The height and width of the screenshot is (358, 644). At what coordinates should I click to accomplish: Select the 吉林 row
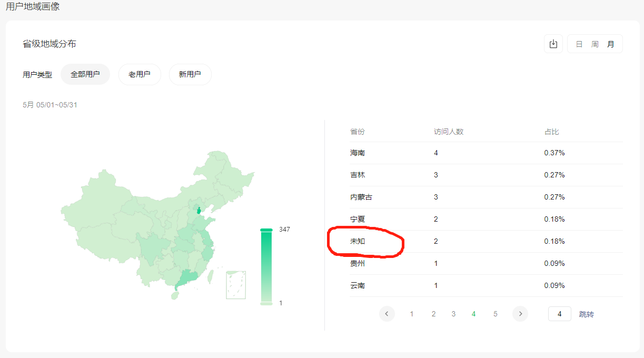(x=486, y=175)
